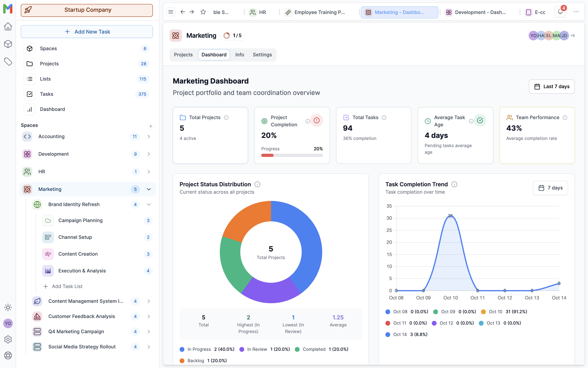Open settings gear in left rail
Image resolution: width=588 pixels, height=369 pixels.
tap(8, 339)
